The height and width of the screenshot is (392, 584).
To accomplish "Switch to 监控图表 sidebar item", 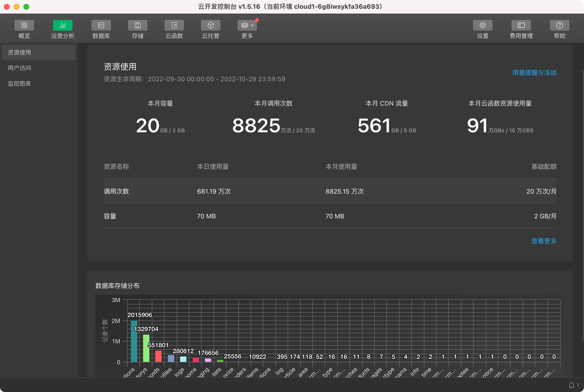I will pyautogui.click(x=19, y=83).
